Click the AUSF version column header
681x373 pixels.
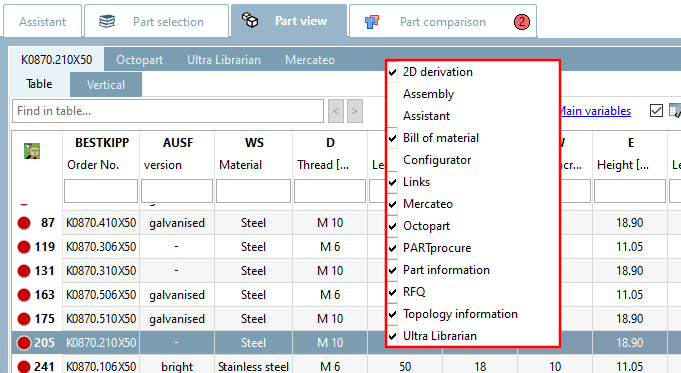point(177,154)
